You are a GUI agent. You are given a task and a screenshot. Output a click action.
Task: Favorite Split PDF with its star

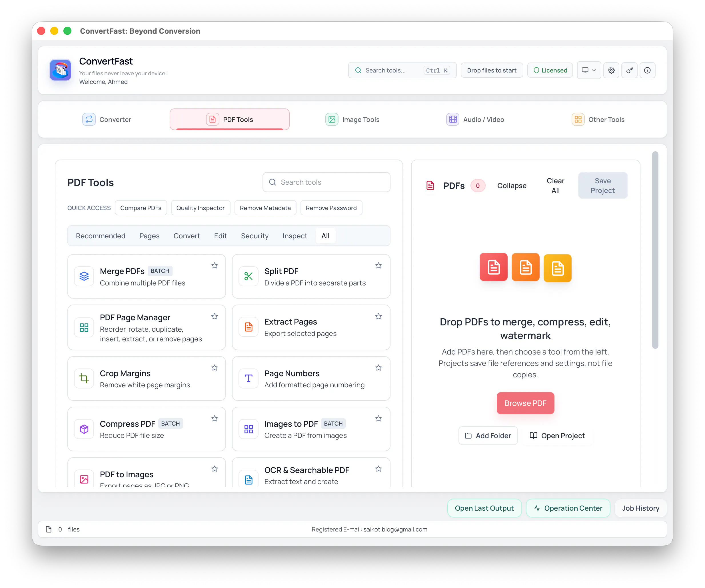pos(379,266)
